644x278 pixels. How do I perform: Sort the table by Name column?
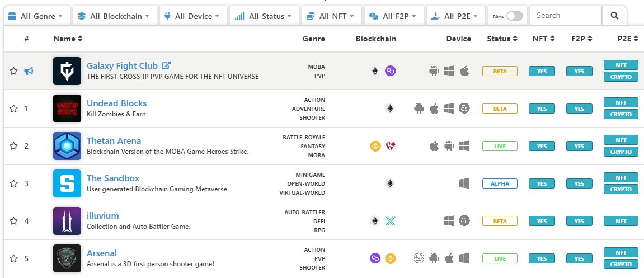pyautogui.click(x=68, y=39)
